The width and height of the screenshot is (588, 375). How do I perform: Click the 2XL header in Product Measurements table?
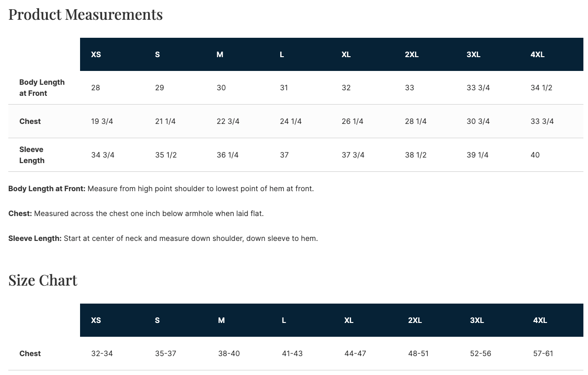[411, 54]
